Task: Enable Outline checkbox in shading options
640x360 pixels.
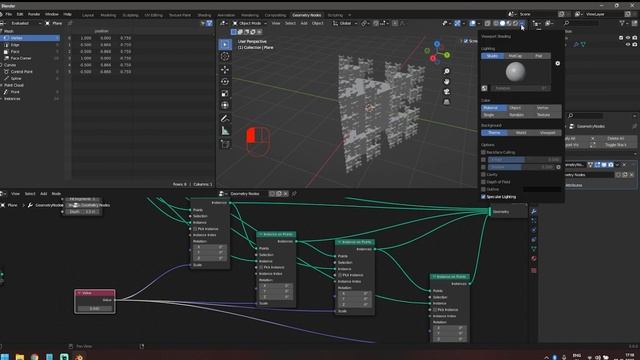Action: [484, 189]
